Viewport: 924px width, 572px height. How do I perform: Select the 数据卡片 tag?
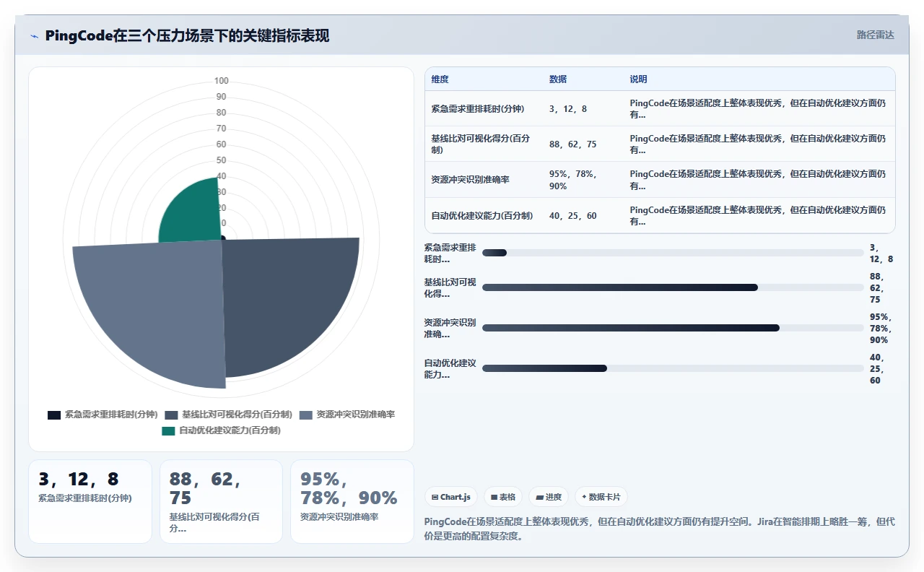click(x=601, y=497)
